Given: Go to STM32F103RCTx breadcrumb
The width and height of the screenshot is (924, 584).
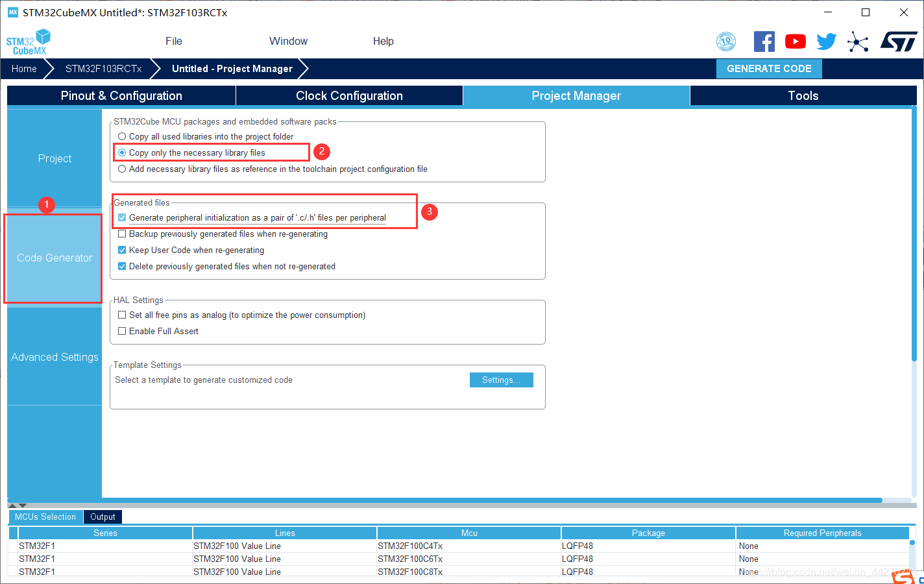Looking at the screenshot, I should point(103,69).
